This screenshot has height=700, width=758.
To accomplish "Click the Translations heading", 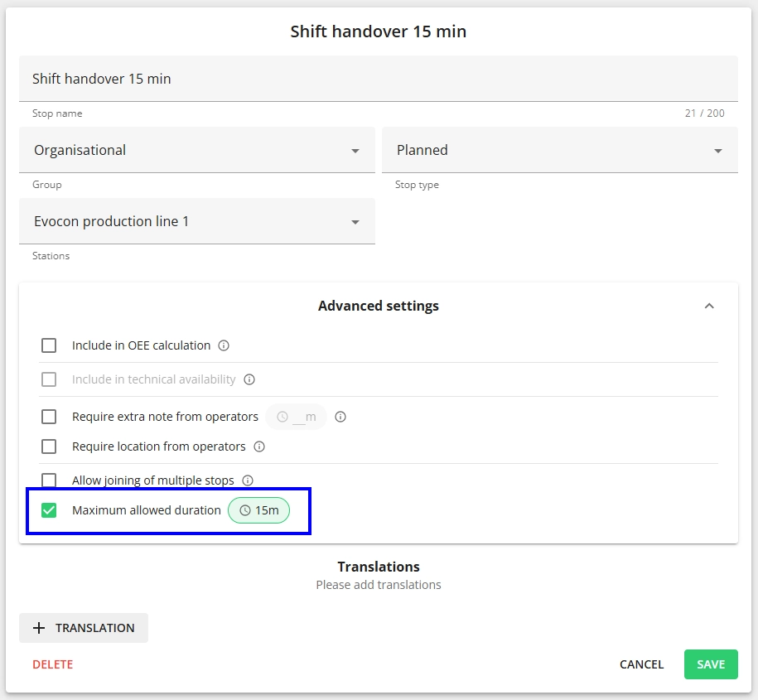I will (x=379, y=567).
